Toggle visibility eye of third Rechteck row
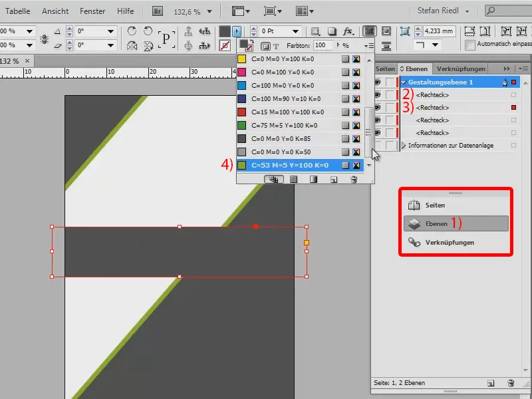The width and height of the screenshot is (532, 399). point(377,120)
